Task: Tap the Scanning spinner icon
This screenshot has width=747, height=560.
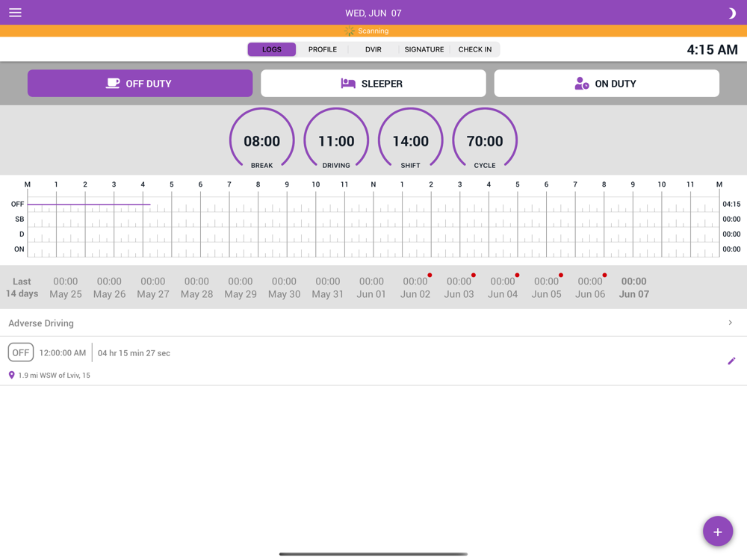Action: tap(350, 31)
